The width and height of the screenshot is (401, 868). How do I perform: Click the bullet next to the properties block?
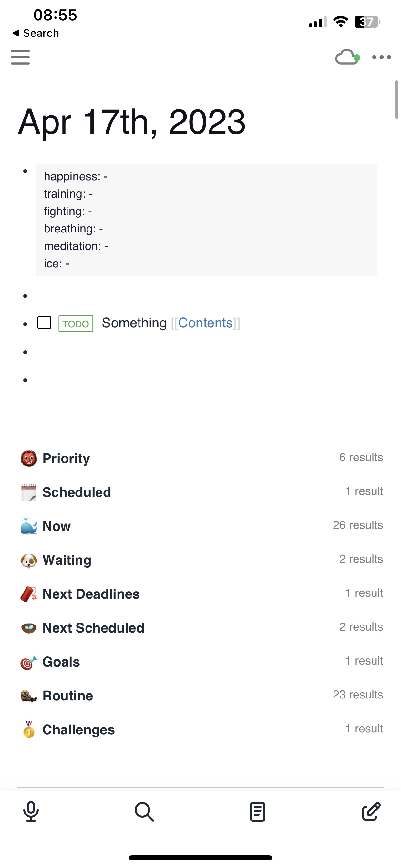point(25,171)
